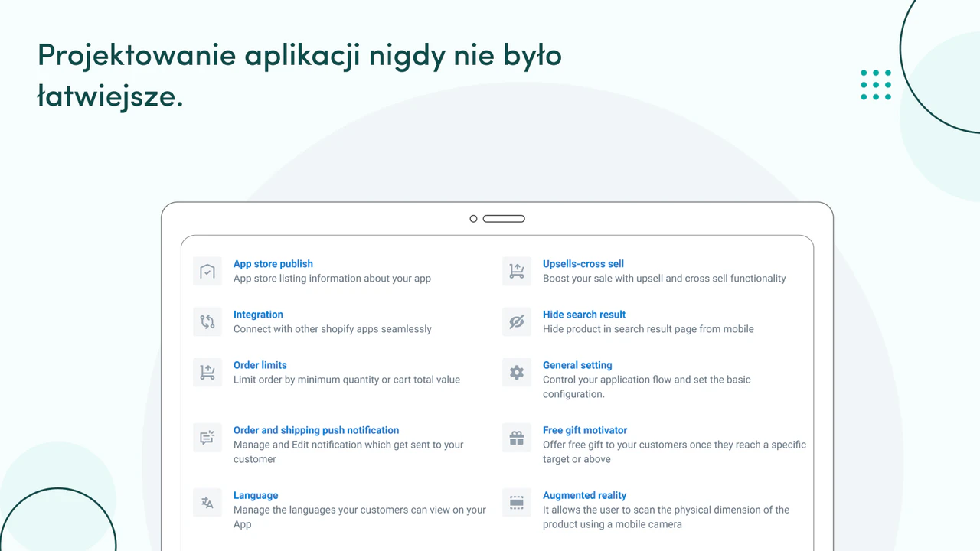This screenshot has height=551, width=980.
Task: Open the Free gift motivator link
Action: [x=585, y=430]
